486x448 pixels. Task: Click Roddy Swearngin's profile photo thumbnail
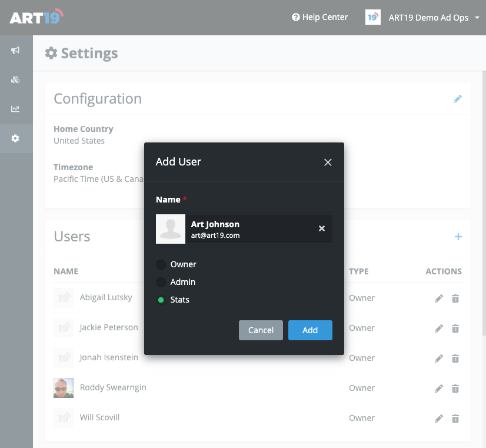click(64, 388)
